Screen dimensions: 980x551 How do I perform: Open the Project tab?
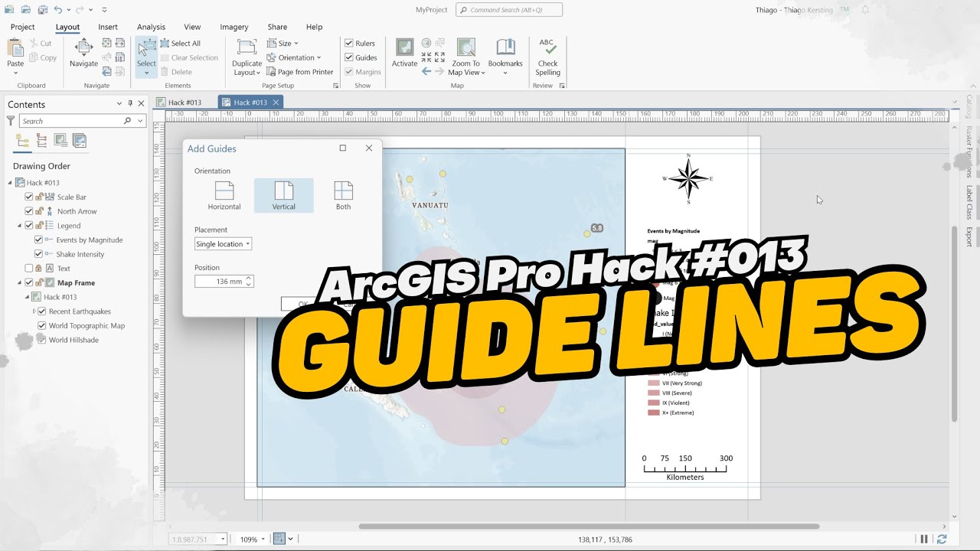coord(22,27)
